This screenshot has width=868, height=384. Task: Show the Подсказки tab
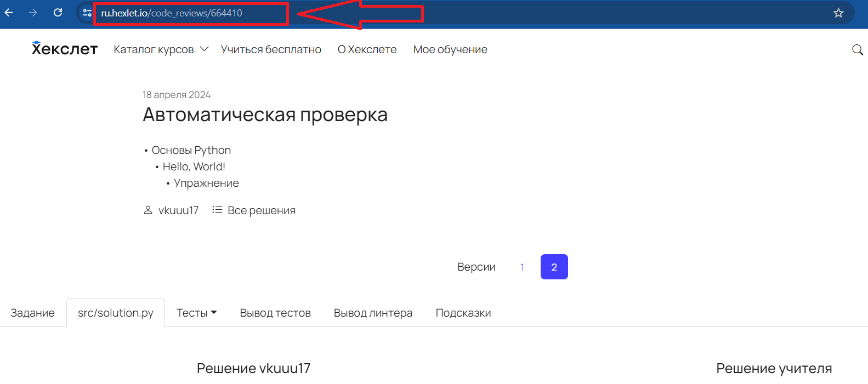[463, 313]
